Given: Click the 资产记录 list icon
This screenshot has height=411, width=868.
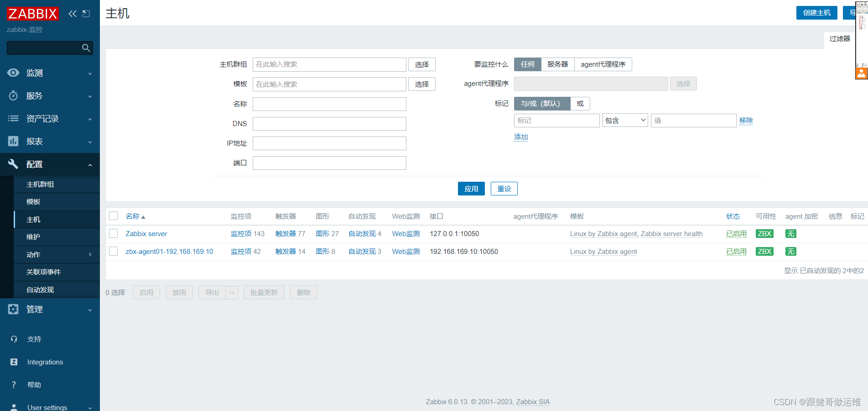Looking at the screenshot, I should (x=13, y=118).
